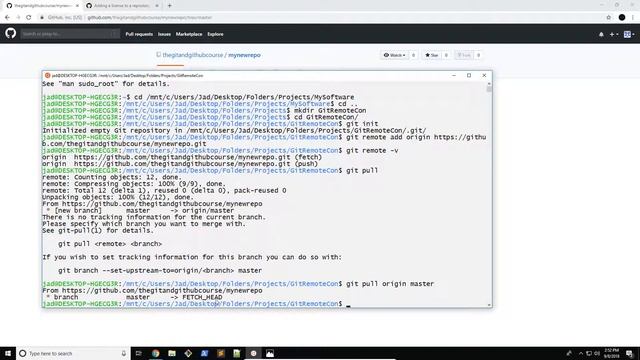Click the Chrome address bar URL
The image size is (640, 360).
click(149, 18)
